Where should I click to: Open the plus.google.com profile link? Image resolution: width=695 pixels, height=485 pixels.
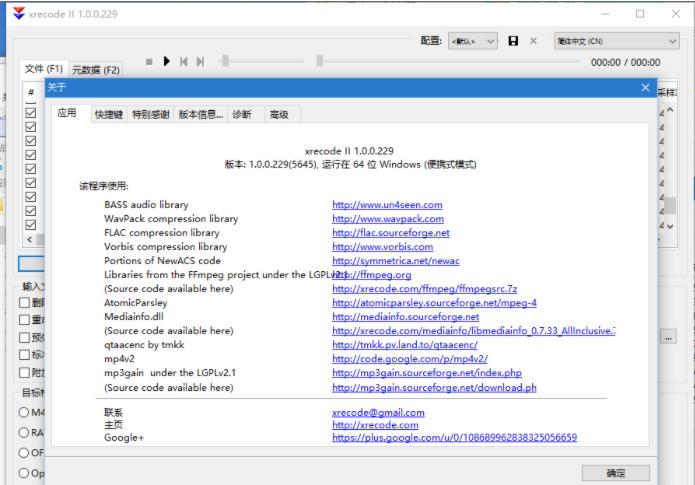coord(454,438)
